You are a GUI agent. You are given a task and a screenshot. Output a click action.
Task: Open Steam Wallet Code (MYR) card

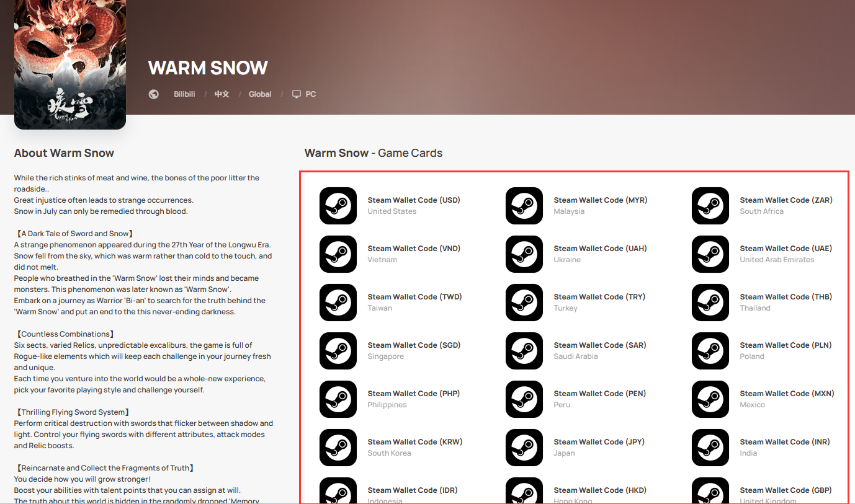point(600,200)
